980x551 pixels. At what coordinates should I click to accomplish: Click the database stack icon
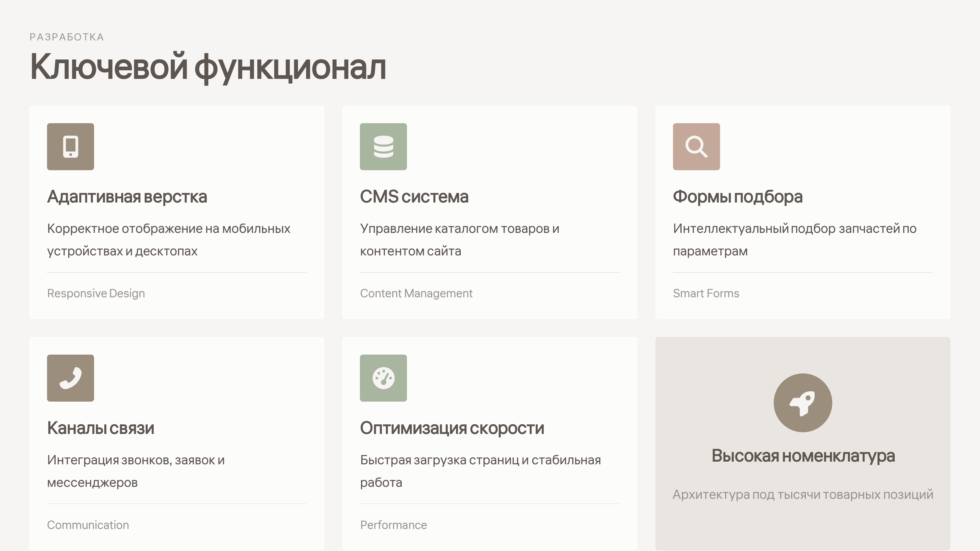(x=383, y=146)
